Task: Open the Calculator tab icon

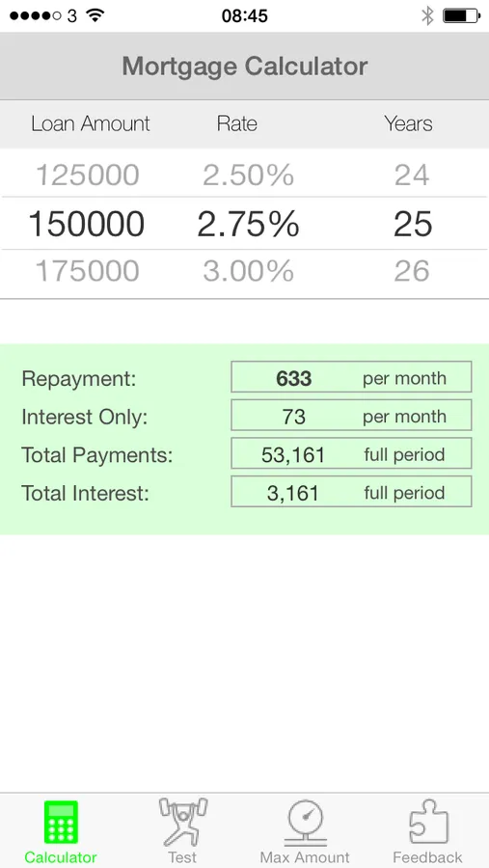Action: (x=61, y=822)
